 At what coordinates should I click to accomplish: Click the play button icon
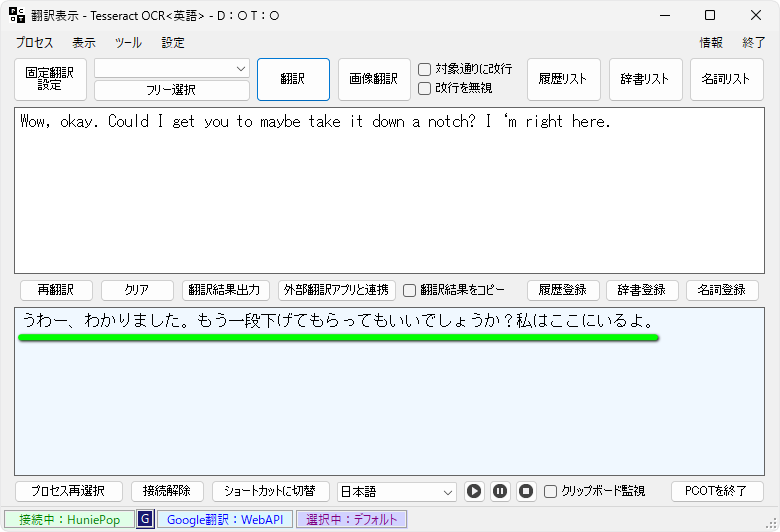click(x=474, y=492)
